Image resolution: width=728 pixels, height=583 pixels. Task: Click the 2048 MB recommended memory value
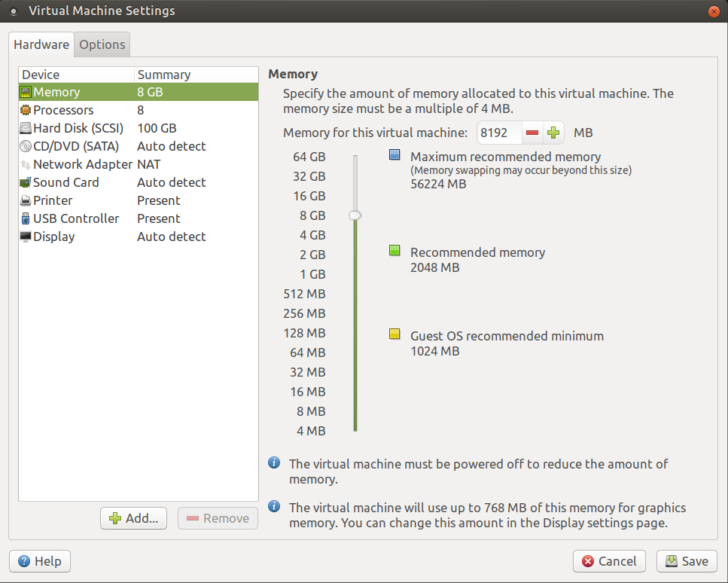point(435,267)
